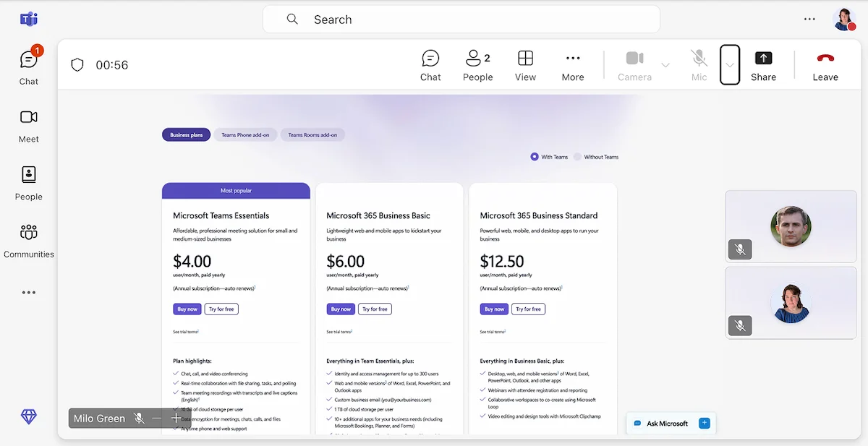Open the top-right ellipsis menu
The image size is (868, 446).
point(809,19)
